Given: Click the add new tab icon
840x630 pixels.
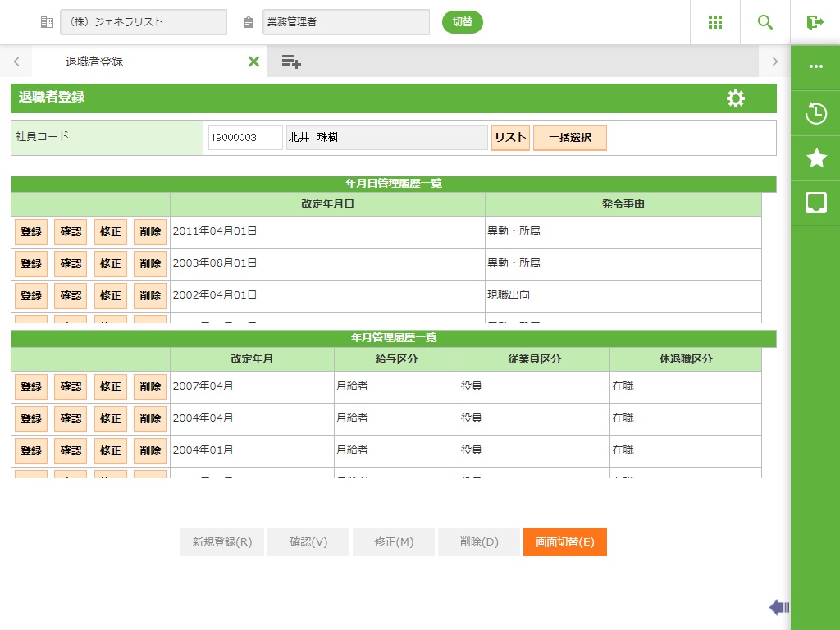Looking at the screenshot, I should (x=291, y=62).
